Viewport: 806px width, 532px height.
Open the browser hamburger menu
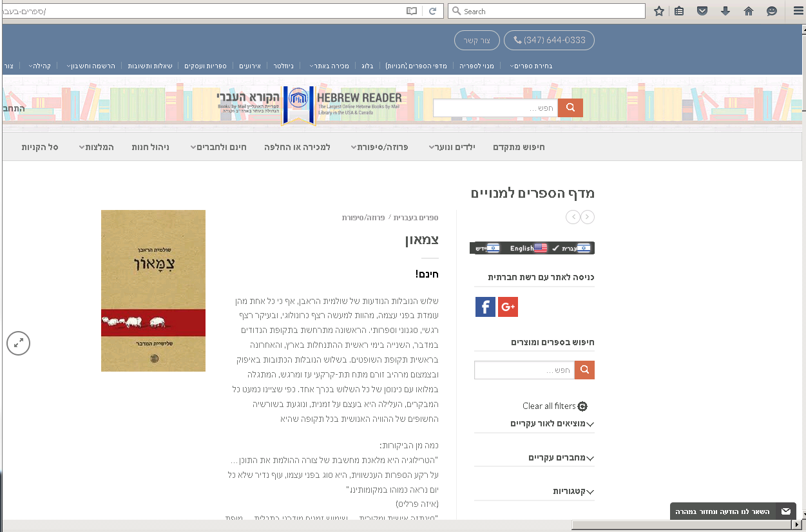[x=798, y=11]
